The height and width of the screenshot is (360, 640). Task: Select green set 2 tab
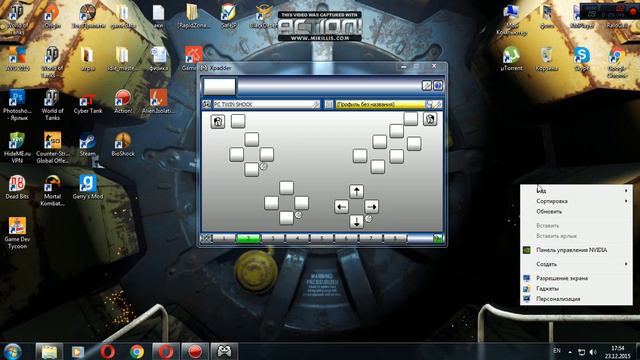tap(248, 238)
